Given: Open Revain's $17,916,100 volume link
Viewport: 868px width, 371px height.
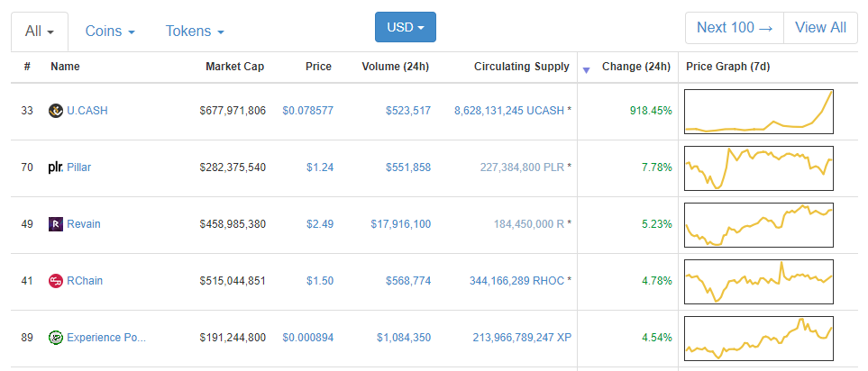Looking at the screenshot, I should (400, 224).
